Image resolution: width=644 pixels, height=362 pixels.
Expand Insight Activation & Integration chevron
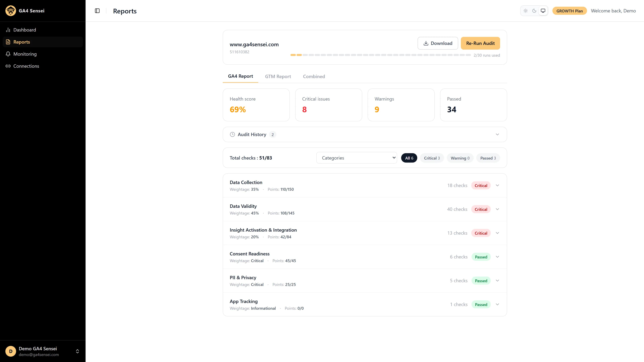[x=497, y=233]
